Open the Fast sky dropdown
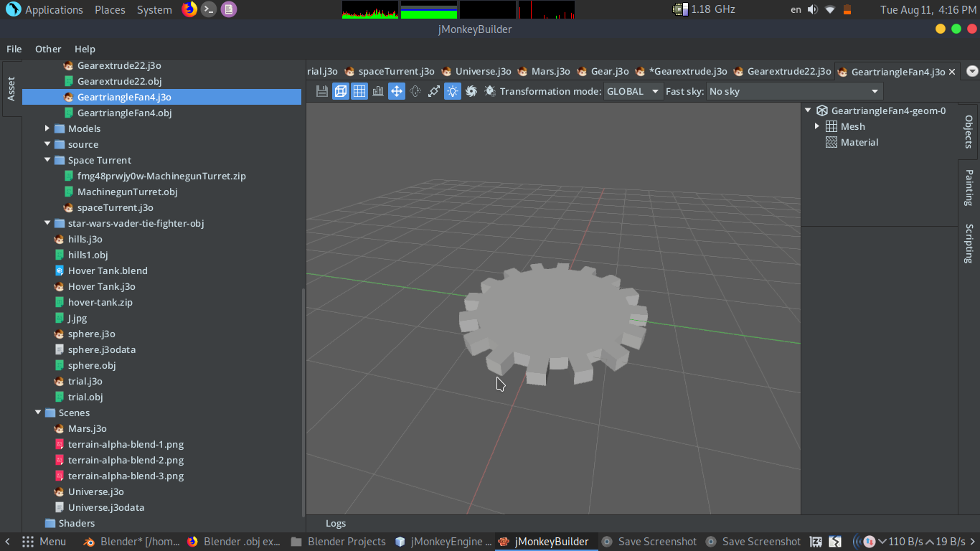 (794, 91)
